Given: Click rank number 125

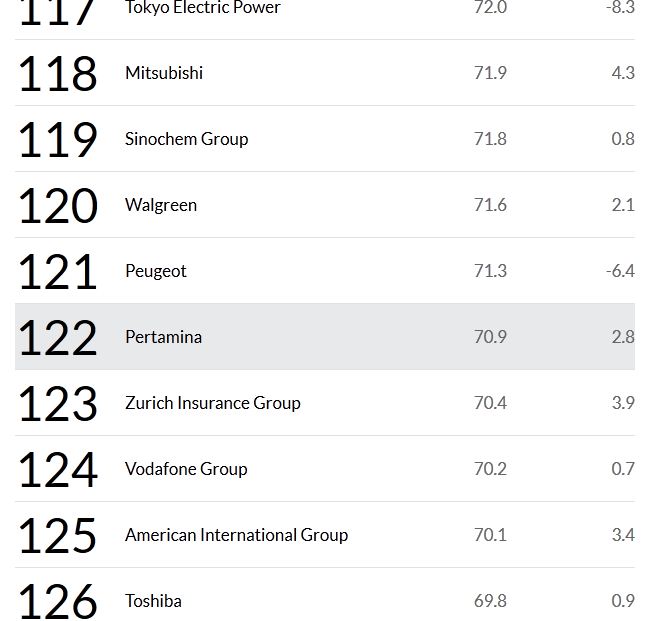Looking at the screenshot, I should click(58, 536).
